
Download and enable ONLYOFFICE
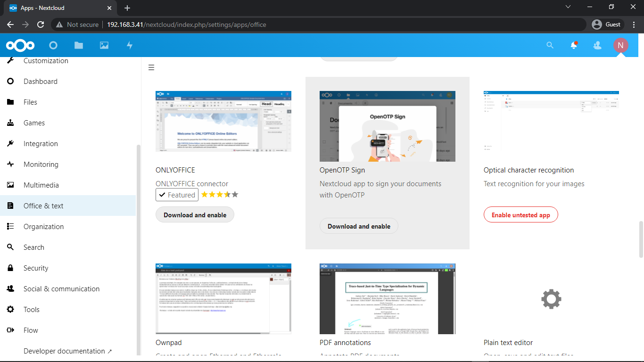click(x=195, y=215)
